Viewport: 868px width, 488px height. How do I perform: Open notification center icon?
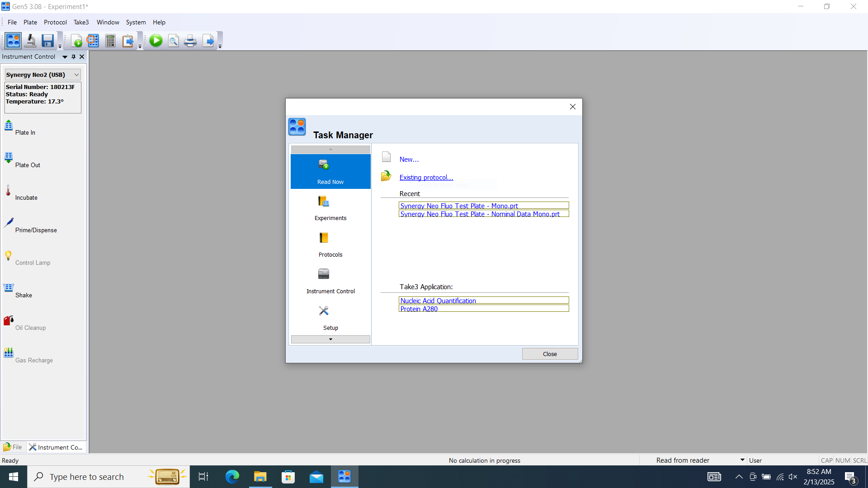click(850, 477)
